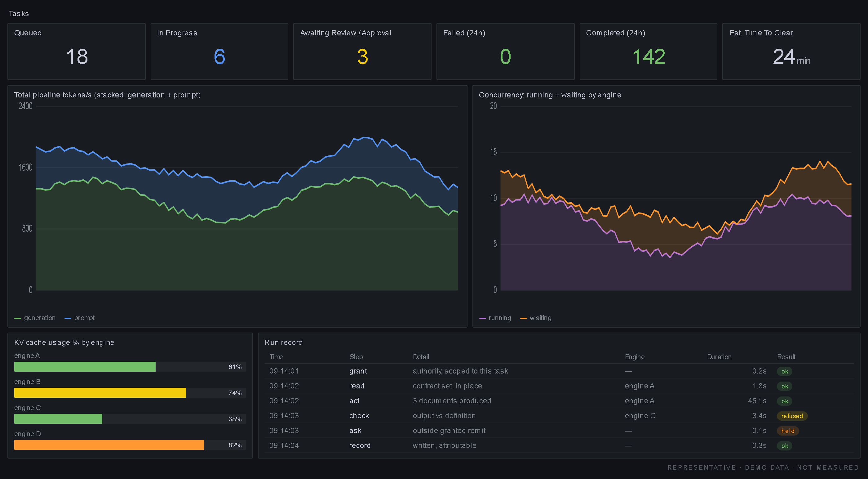868x479 pixels.
Task: Click the Failed (24h) value 0
Action: click(x=505, y=56)
